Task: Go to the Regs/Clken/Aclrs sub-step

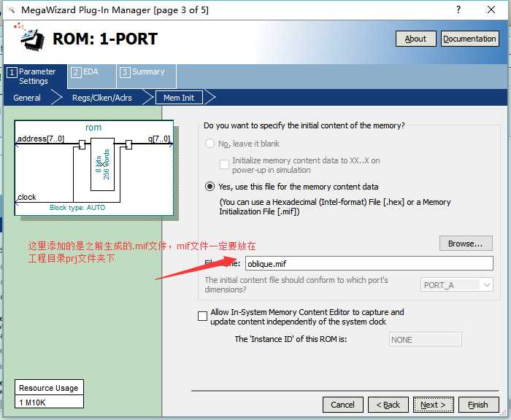Action: pyautogui.click(x=102, y=98)
